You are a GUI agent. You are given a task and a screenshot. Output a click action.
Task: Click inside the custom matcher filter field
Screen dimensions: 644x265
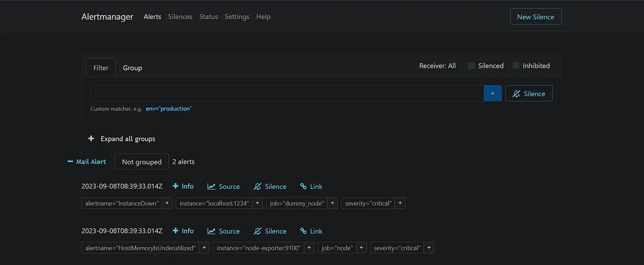(287, 93)
